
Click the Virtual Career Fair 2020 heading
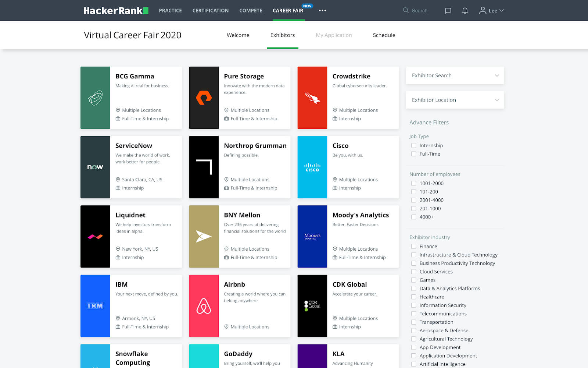(133, 35)
